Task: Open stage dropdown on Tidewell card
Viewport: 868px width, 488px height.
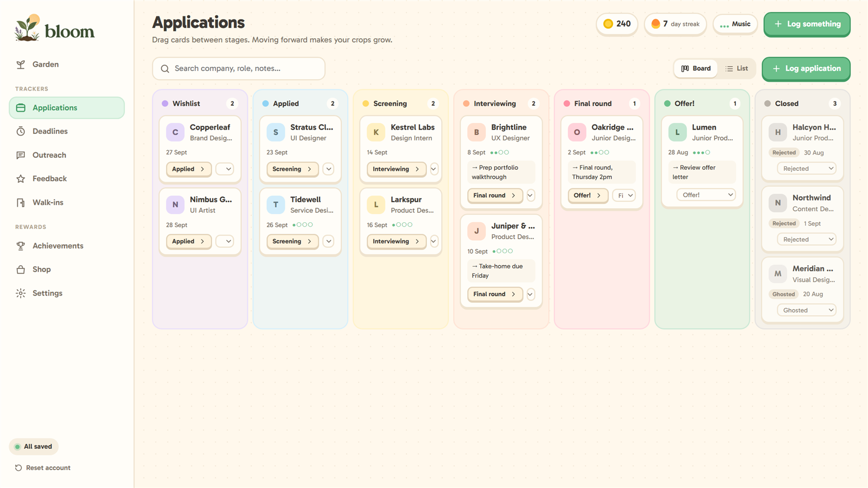Action: click(x=328, y=241)
